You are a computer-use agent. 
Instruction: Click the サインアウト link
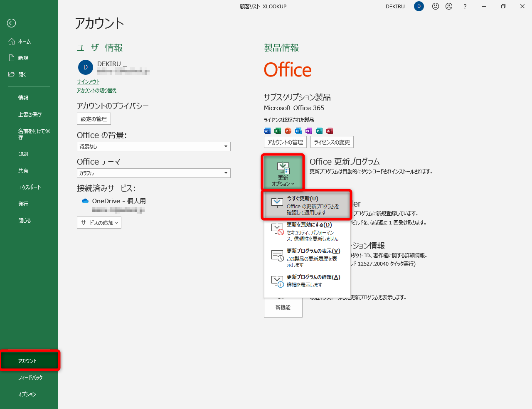pyautogui.click(x=88, y=82)
